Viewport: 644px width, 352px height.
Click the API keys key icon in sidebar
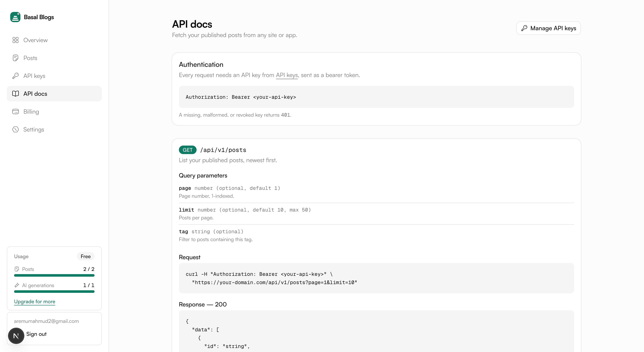pyautogui.click(x=16, y=76)
